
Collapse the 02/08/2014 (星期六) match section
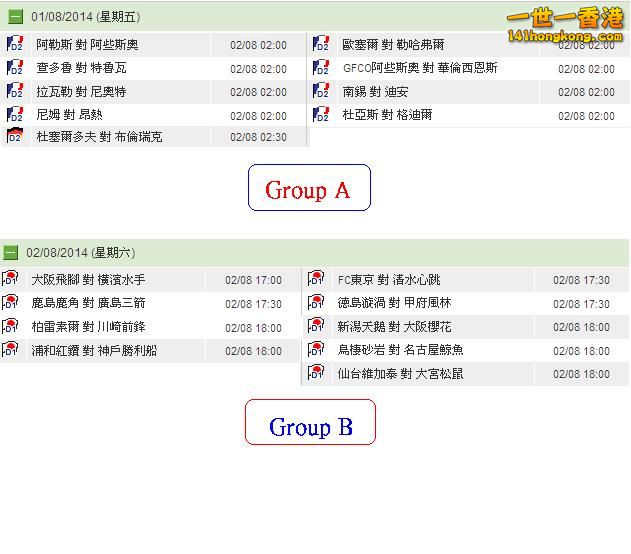(x=10, y=254)
